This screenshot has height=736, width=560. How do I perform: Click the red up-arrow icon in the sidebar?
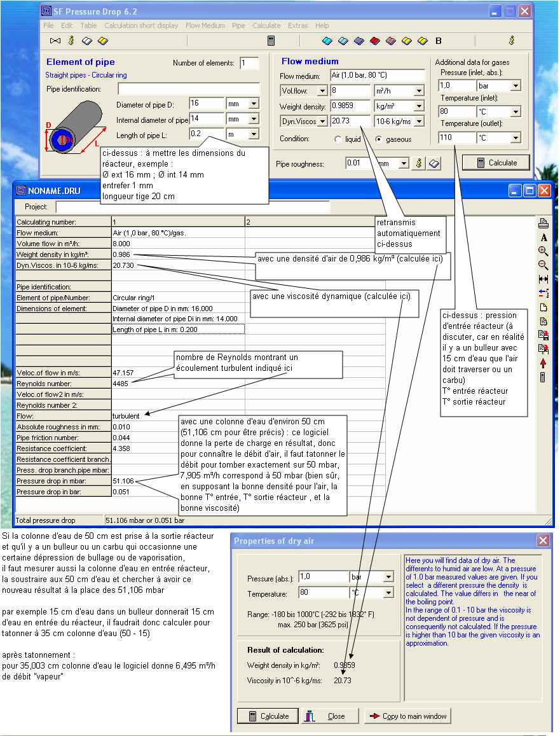click(543, 363)
